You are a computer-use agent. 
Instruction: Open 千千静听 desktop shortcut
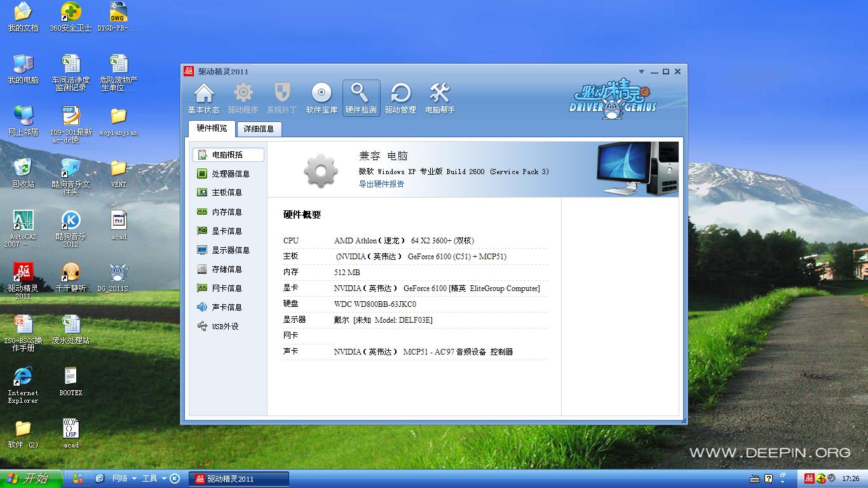click(71, 278)
